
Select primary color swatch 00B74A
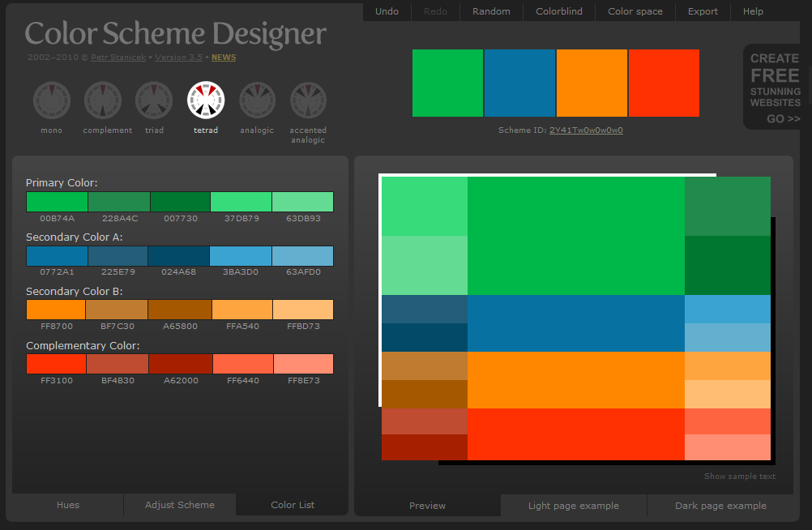[x=57, y=202]
